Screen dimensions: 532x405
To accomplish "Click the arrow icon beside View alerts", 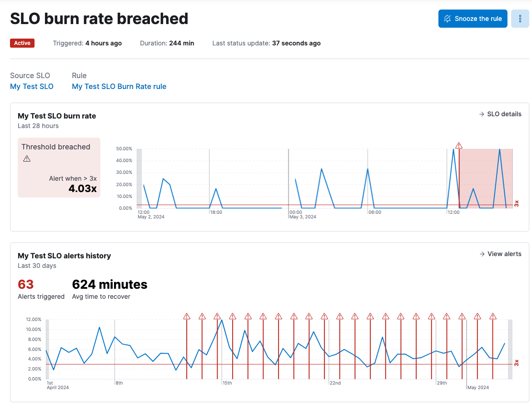I will tap(482, 254).
